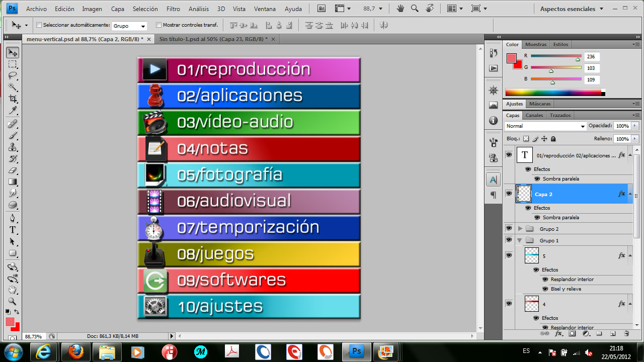Screen dimensions: 644x362
Task: Toggle visibility of Capa 2 layer
Action: point(509,194)
